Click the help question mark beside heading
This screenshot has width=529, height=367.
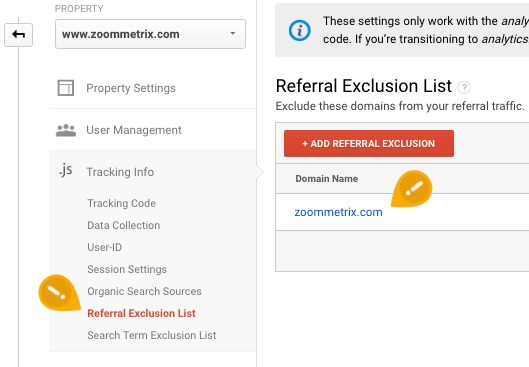pyautogui.click(x=464, y=87)
